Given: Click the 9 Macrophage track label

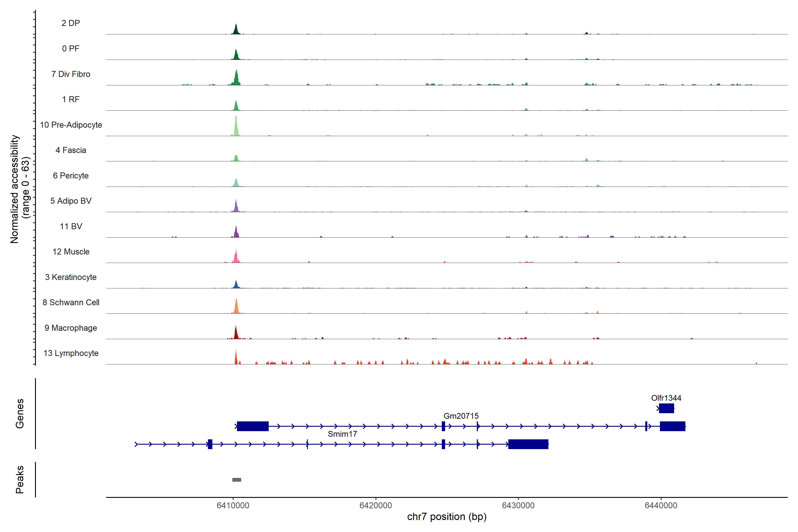Looking at the screenshot, I should tap(70, 328).
